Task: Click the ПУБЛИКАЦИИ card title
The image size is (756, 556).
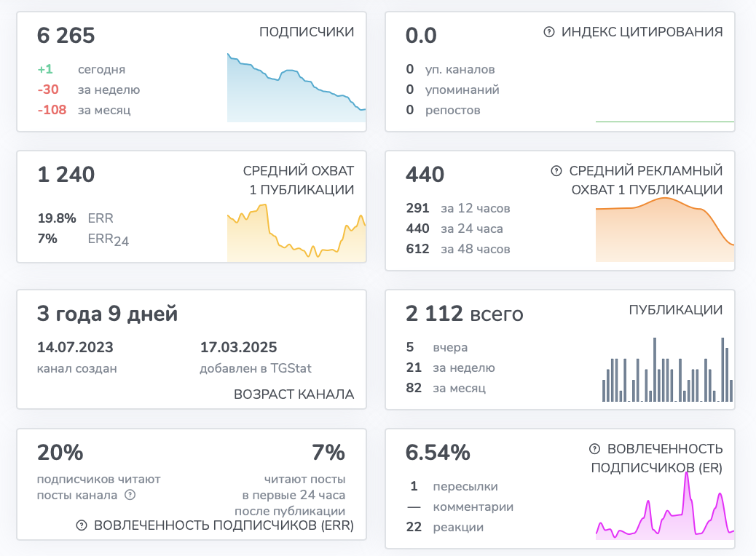Action: pos(675,310)
